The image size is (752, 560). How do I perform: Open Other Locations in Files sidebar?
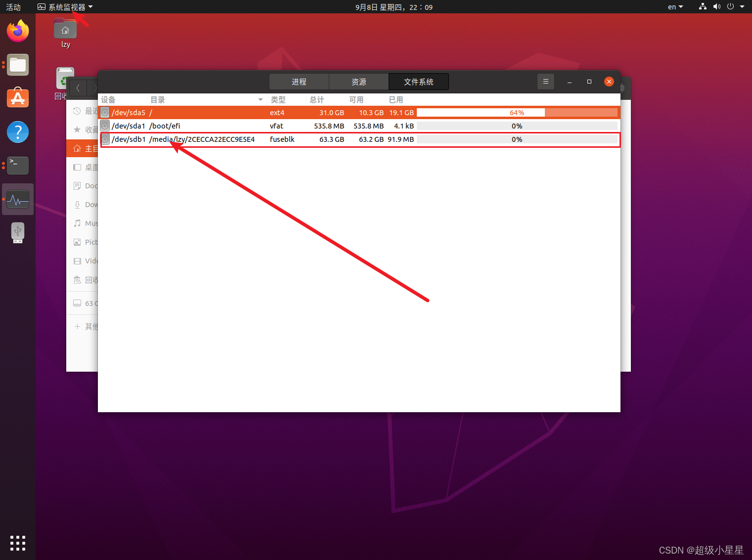pyautogui.click(x=83, y=327)
